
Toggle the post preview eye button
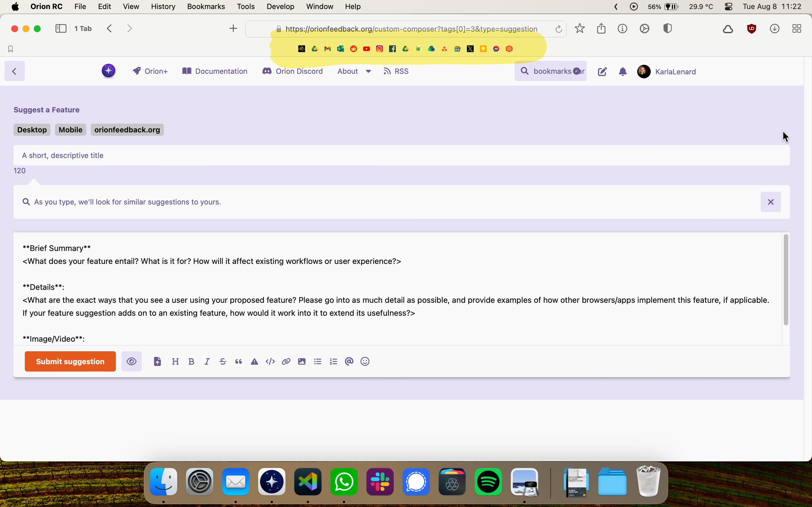point(132,361)
